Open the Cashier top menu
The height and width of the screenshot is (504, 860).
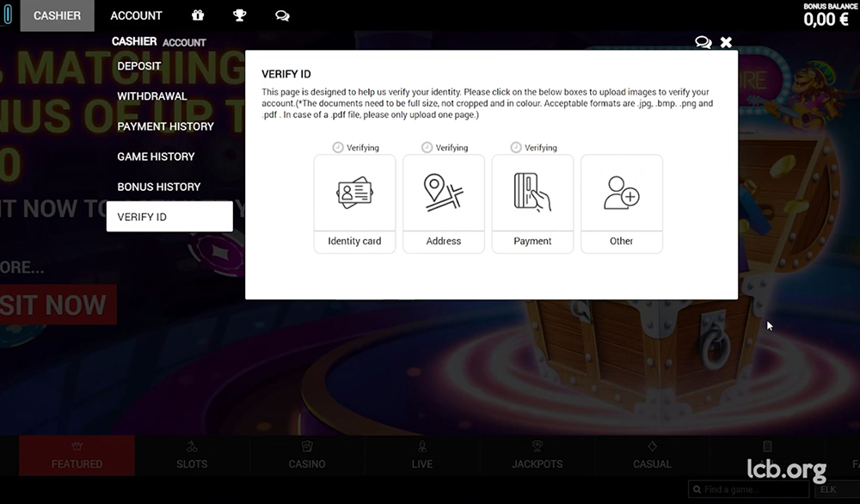[57, 15]
